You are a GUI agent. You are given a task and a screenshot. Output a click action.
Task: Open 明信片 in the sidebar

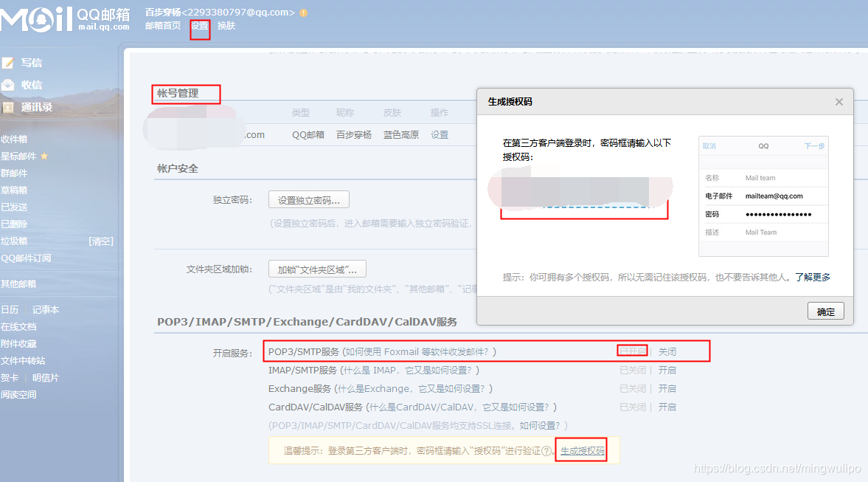(x=46, y=378)
